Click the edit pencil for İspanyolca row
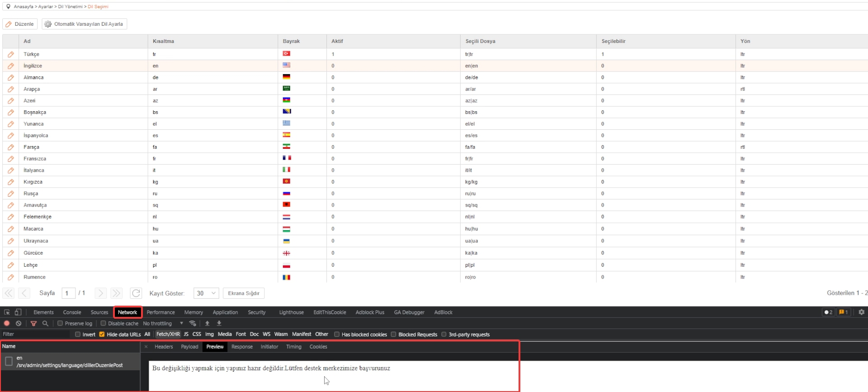Screen dimensions: 868x392 [11, 136]
